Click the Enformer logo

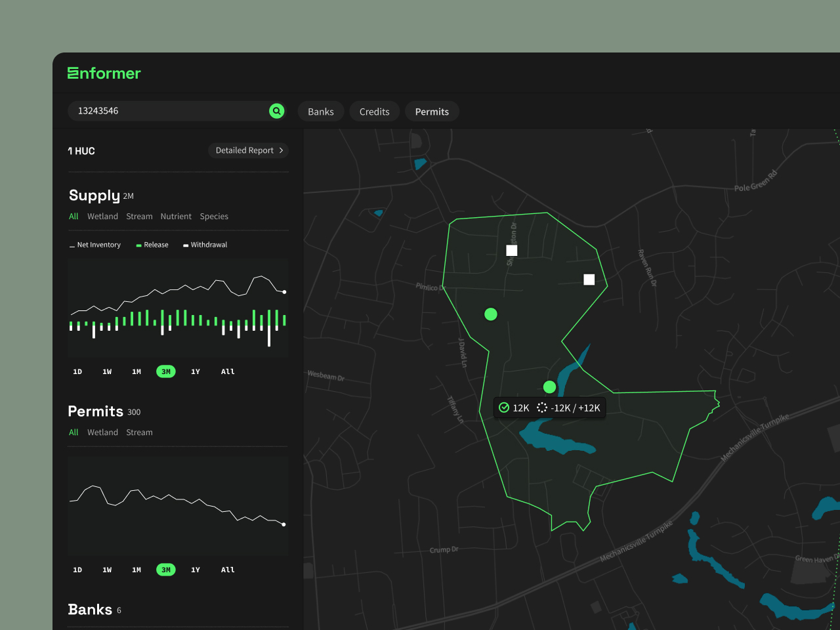pyautogui.click(x=104, y=73)
